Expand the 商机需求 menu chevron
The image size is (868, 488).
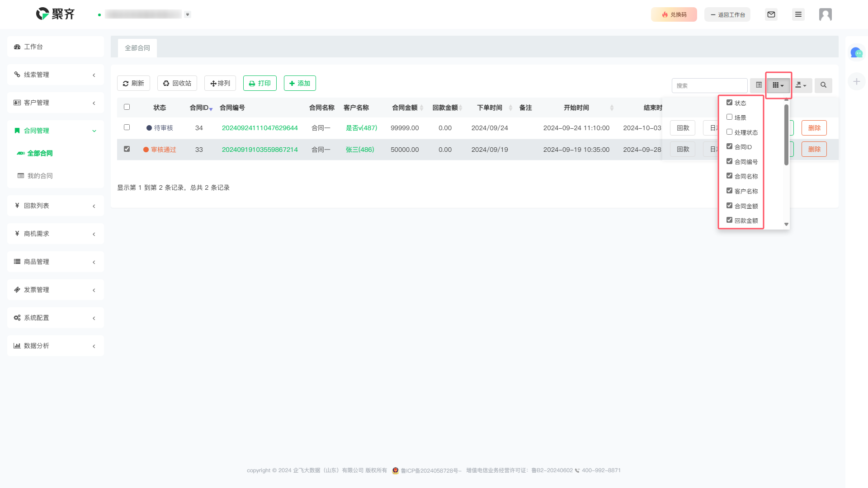click(94, 234)
